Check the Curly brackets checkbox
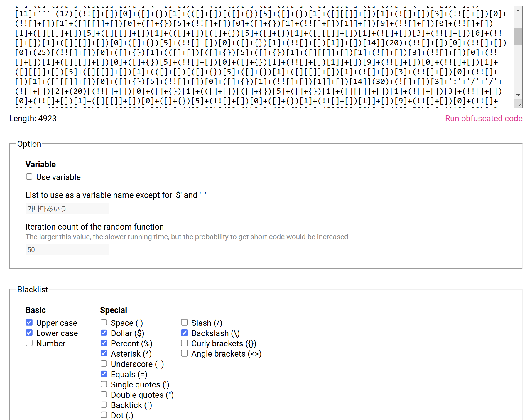 pos(184,343)
